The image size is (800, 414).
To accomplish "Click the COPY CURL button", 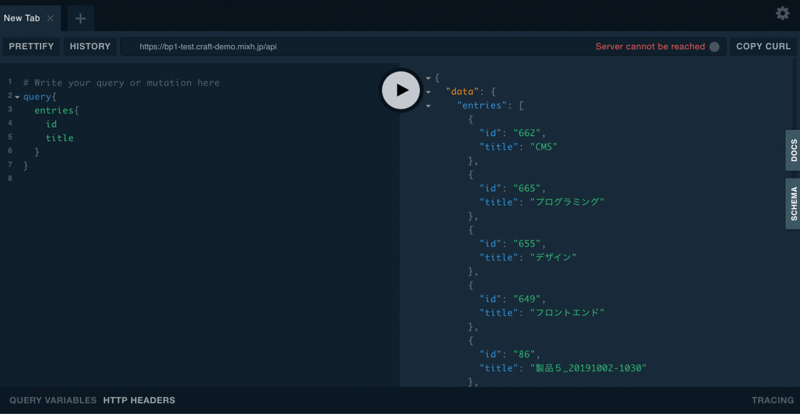I will (x=763, y=47).
